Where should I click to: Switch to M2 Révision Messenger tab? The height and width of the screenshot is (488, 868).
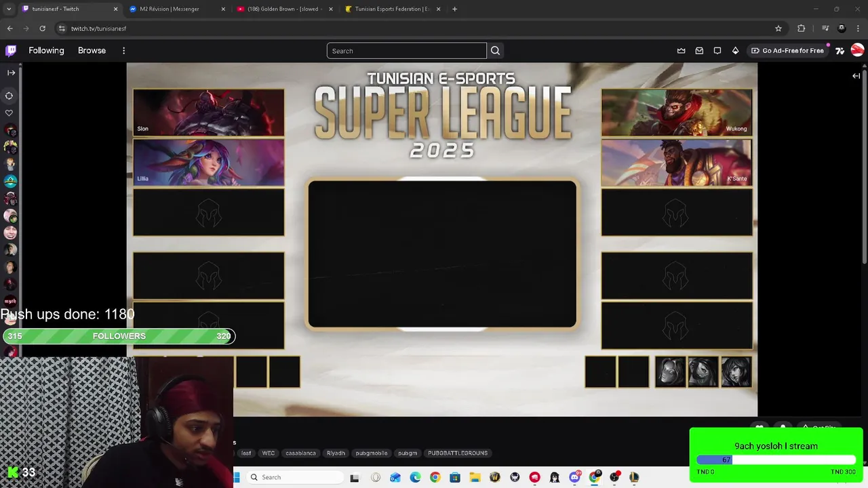point(178,9)
